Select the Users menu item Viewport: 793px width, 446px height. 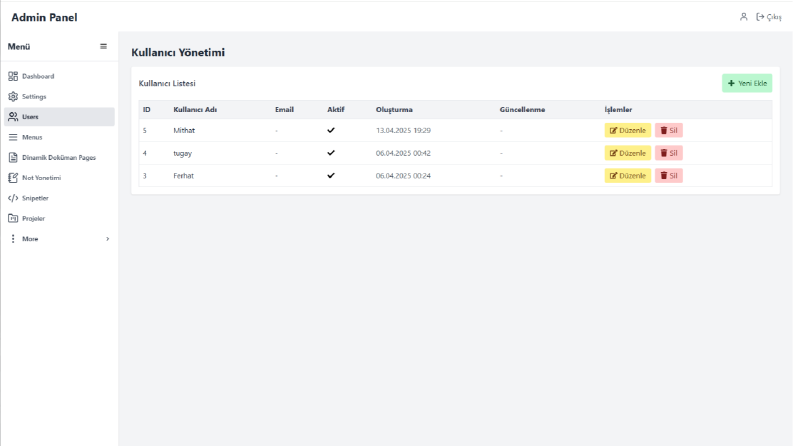tap(59, 117)
